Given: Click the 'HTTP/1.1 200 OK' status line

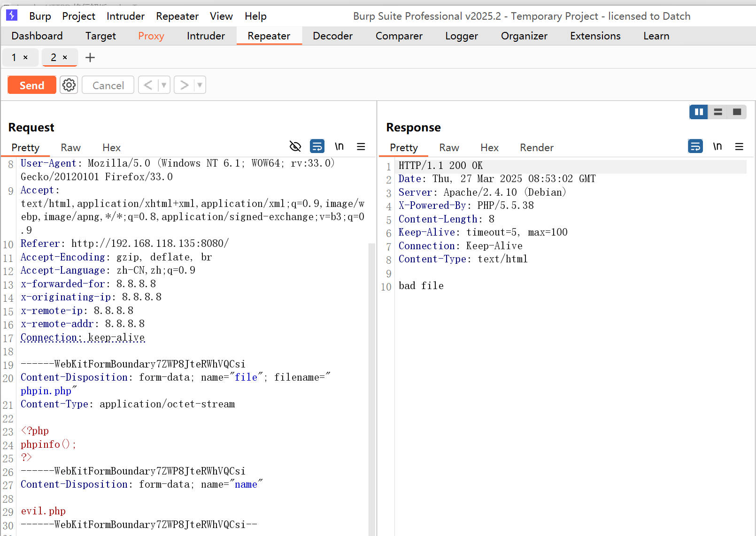Looking at the screenshot, I should pyautogui.click(x=440, y=166).
